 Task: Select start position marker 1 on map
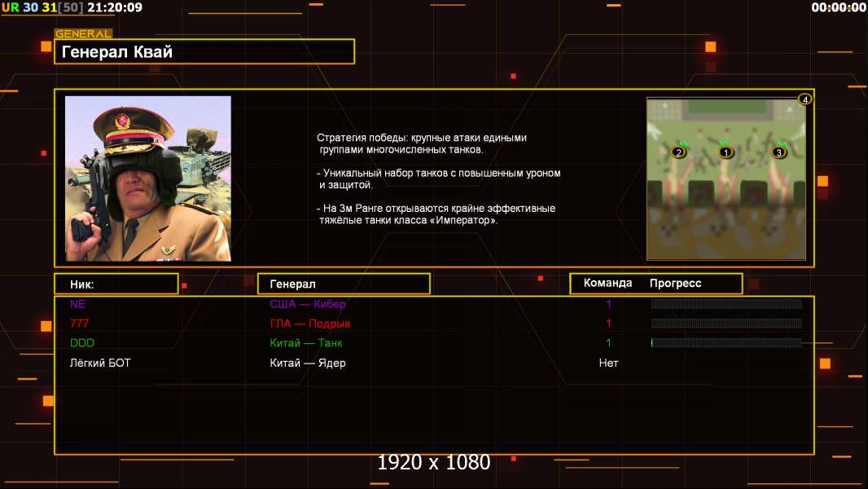tap(726, 152)
